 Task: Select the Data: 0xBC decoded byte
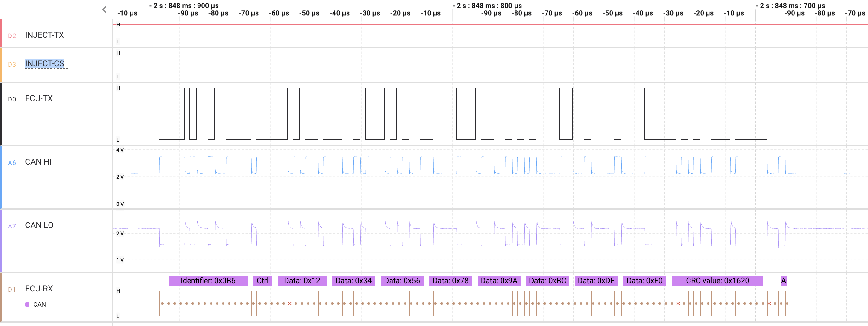547,280
